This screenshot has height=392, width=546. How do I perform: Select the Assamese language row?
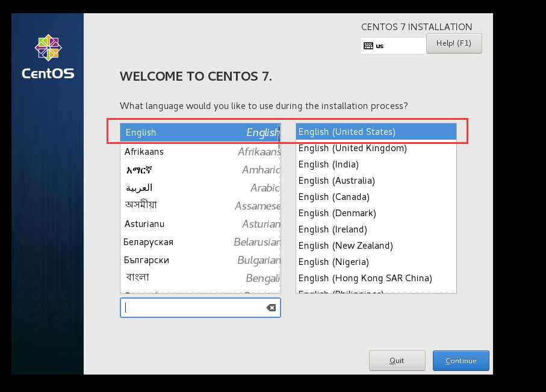pos(200,205)
